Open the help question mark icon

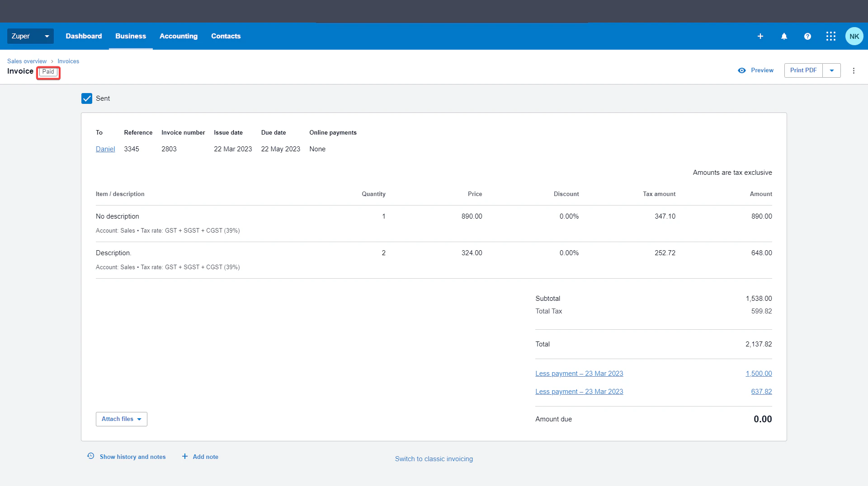tap(807, 36)
